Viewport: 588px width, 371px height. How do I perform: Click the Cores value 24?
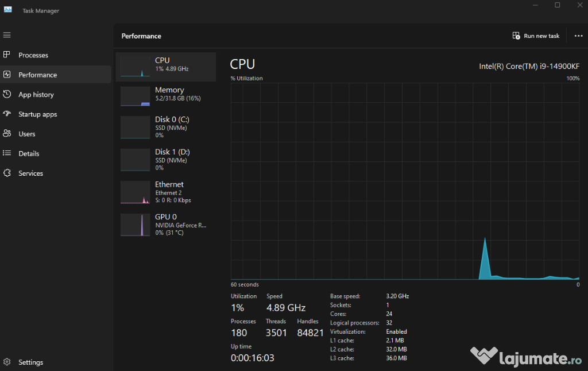coord(389,314)
